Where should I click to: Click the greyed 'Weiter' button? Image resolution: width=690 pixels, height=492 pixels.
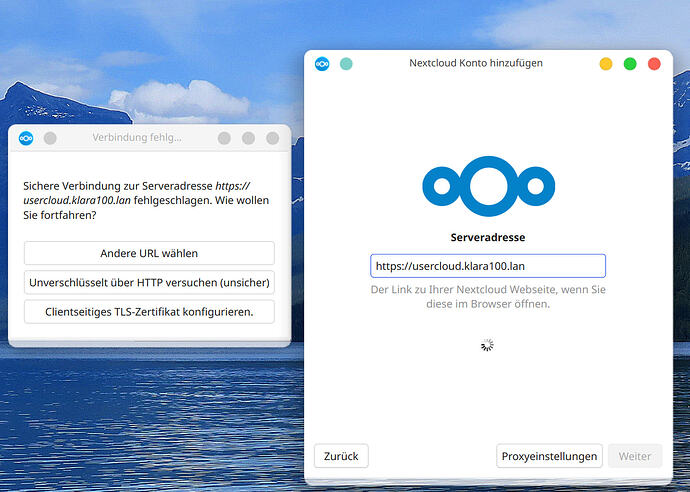[635, 456]
